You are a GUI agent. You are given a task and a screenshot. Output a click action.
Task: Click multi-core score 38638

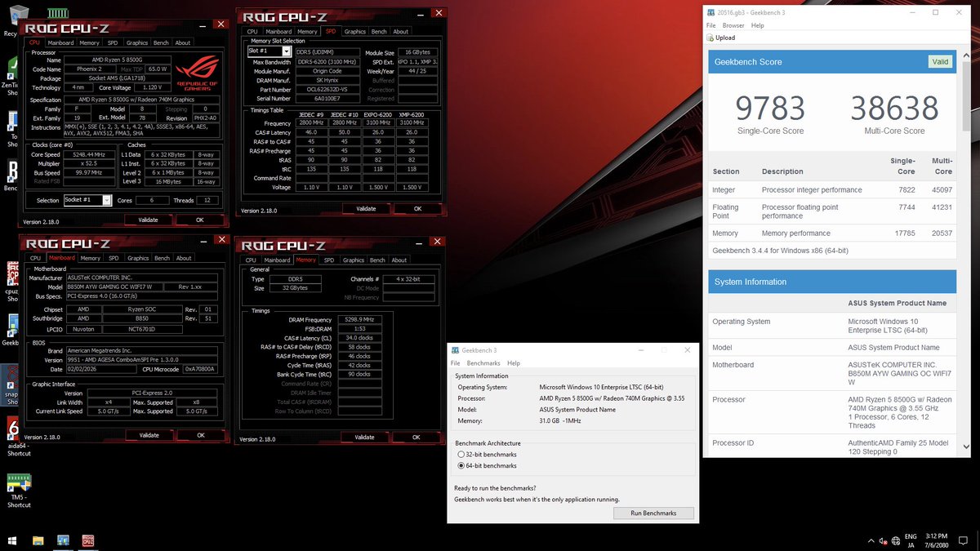(894, 108)
